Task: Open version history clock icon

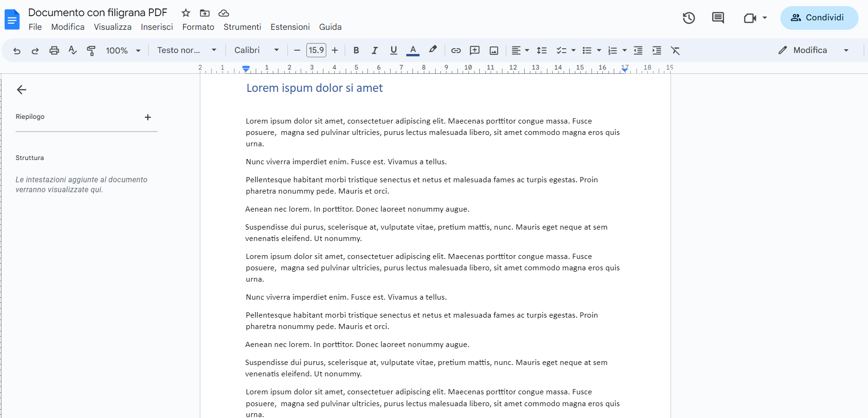Action: [x=689, y=18]
